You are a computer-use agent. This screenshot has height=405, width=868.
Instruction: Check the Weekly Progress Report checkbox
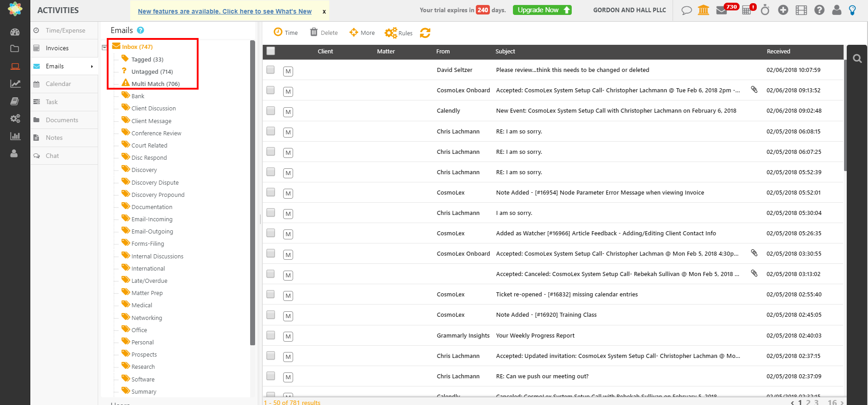click(270, 335)
